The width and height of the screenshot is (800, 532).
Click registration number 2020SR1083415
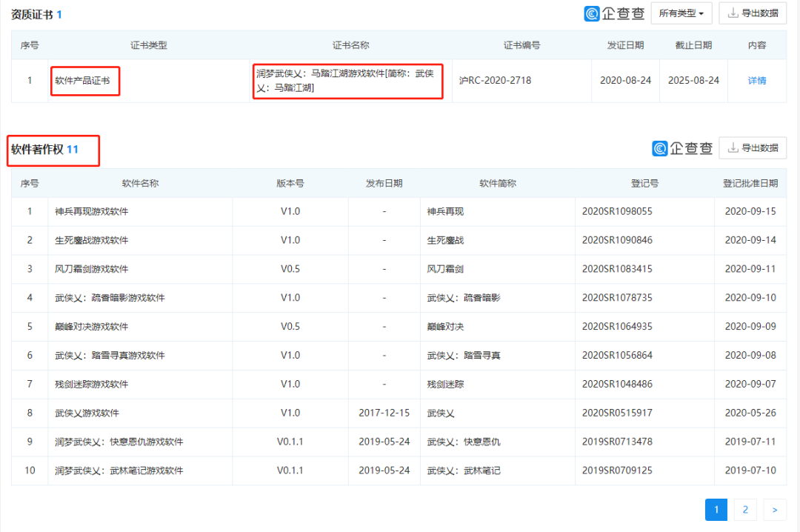pos(617,269)
